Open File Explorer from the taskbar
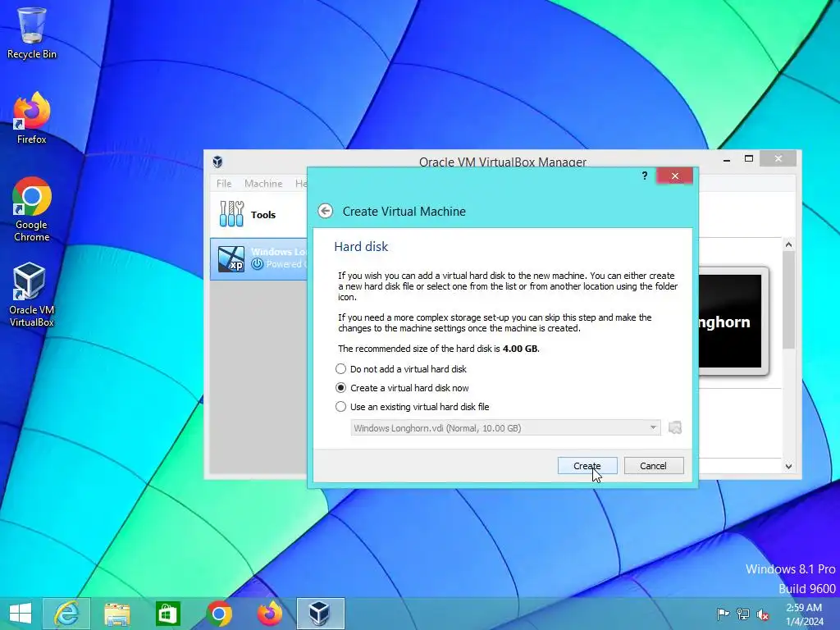Screen dimensions: 840x630 116,614
